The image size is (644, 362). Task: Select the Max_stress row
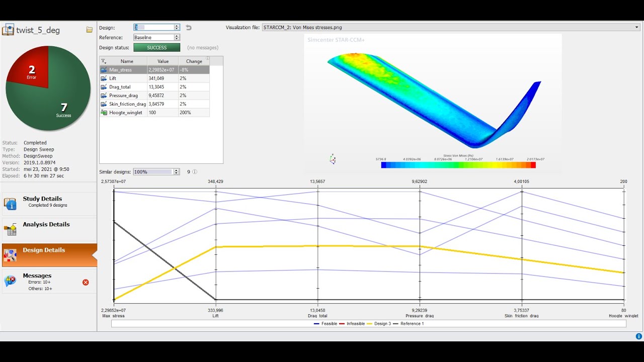[x=154, y=70]
